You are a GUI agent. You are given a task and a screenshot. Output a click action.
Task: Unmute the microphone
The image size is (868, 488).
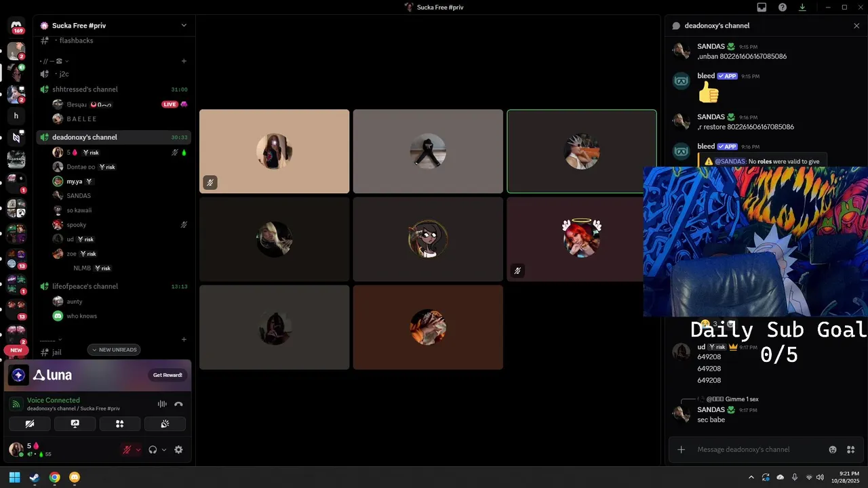click(127, 449)
